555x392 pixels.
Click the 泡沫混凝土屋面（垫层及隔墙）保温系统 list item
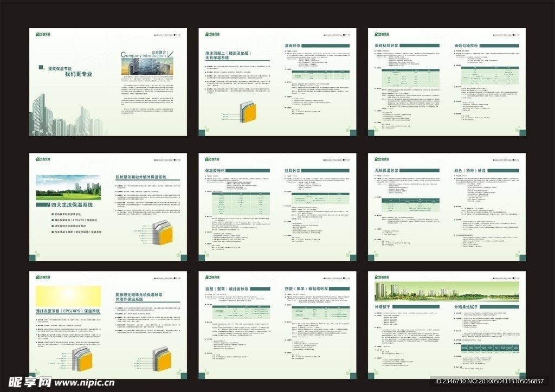pos(76,232)
